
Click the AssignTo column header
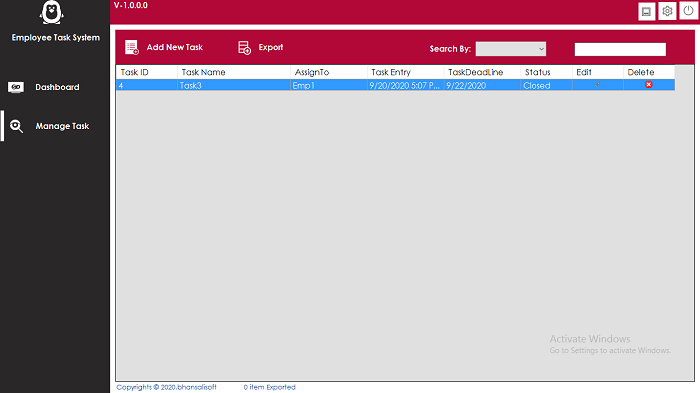(329, 72)
